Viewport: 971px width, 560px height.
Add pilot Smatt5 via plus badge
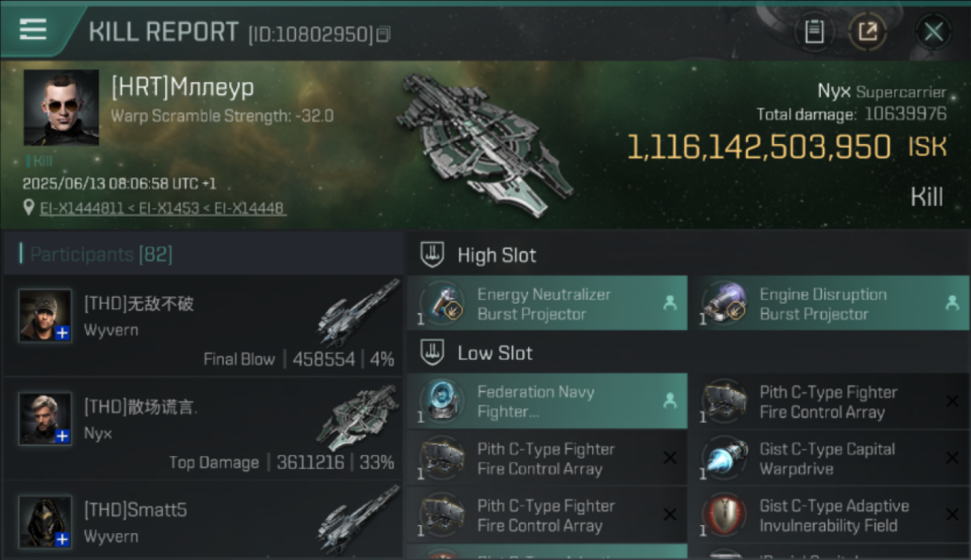pyautogui.click(x=63, y=539)
